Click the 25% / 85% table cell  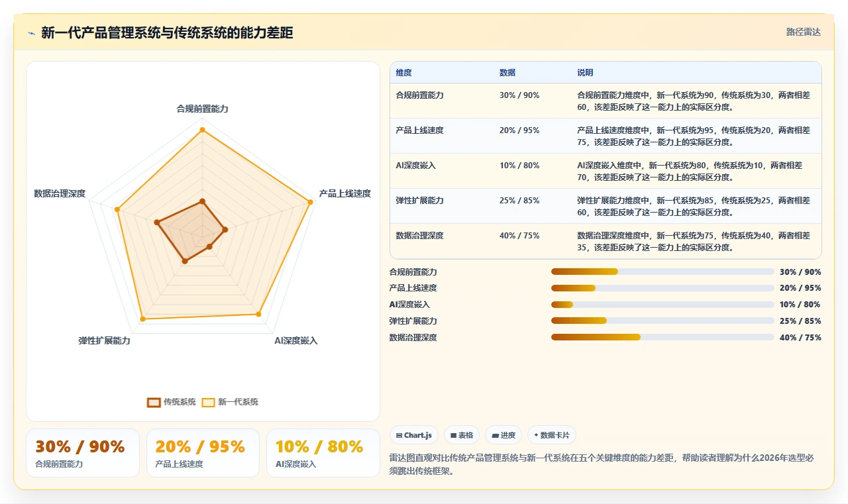click(x=519, y=201)
